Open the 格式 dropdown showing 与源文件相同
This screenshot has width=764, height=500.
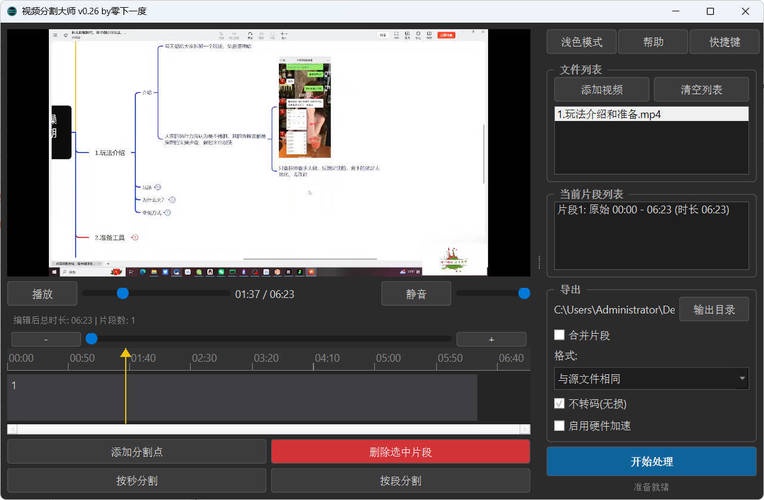click(x=651, y=379)
